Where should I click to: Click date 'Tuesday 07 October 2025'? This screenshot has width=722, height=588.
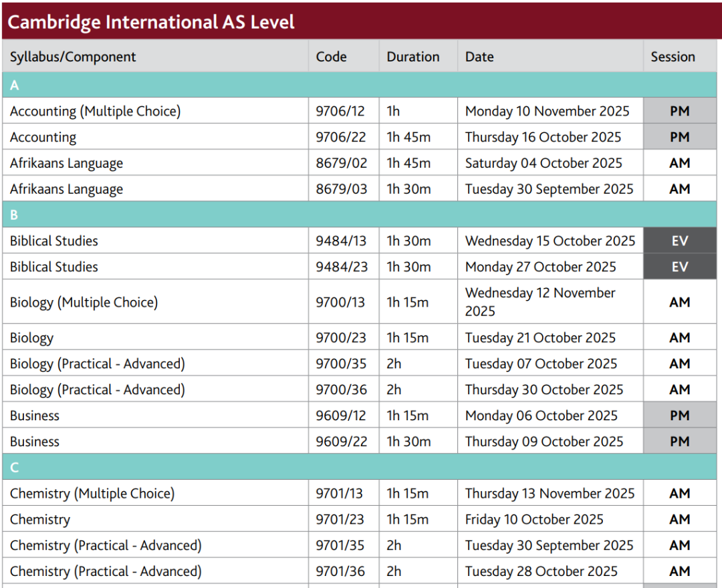[541, 363]
